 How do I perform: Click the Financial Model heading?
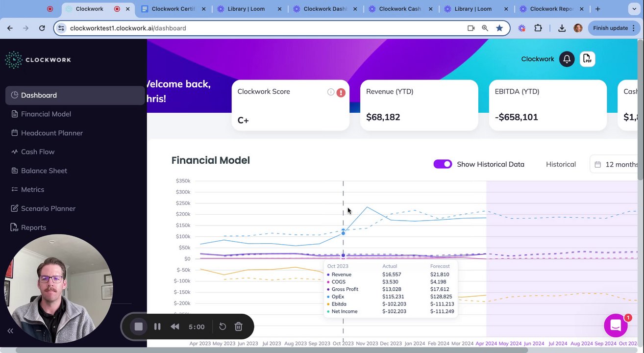pos(211,160)
